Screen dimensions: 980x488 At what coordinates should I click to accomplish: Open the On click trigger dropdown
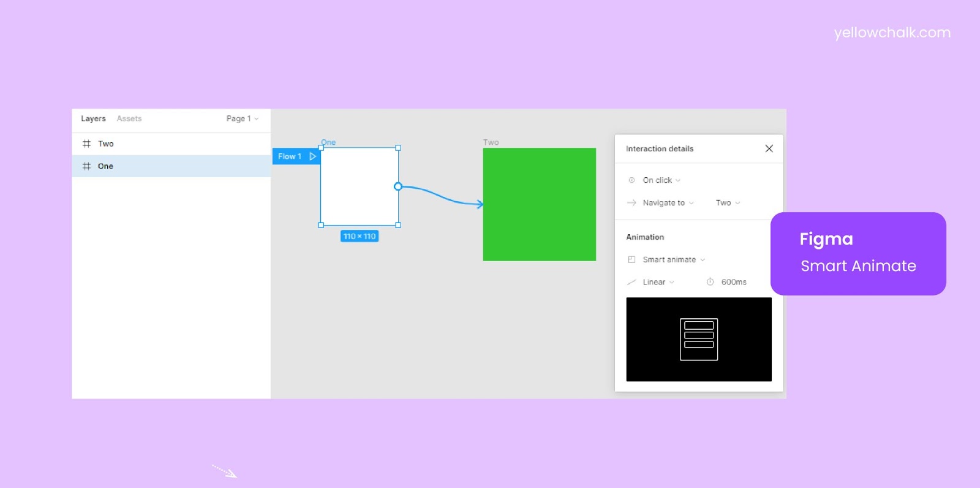(661, 180)
